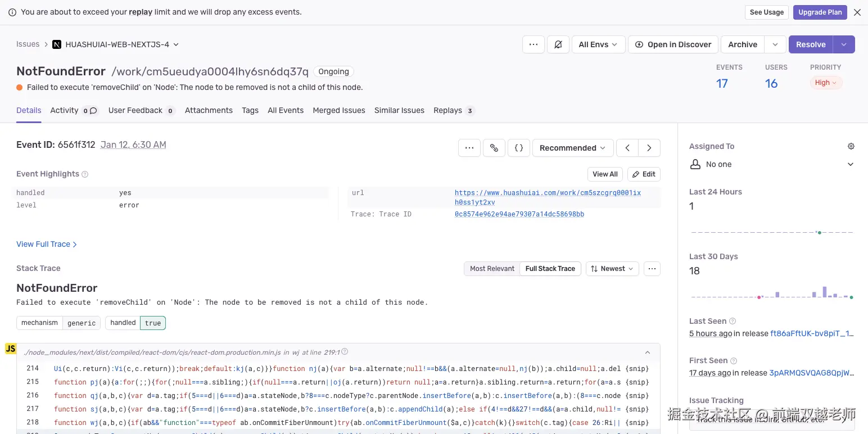Go to the next event arrow

649,148
